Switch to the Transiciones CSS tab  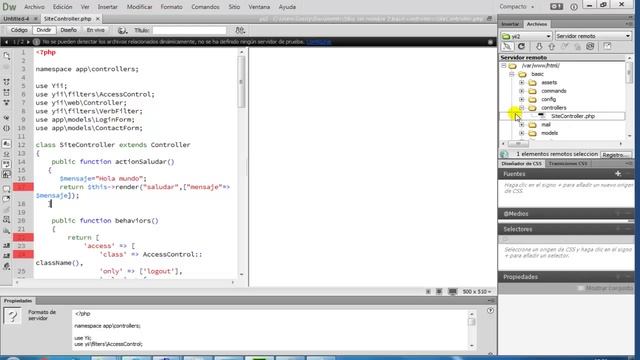568,163
